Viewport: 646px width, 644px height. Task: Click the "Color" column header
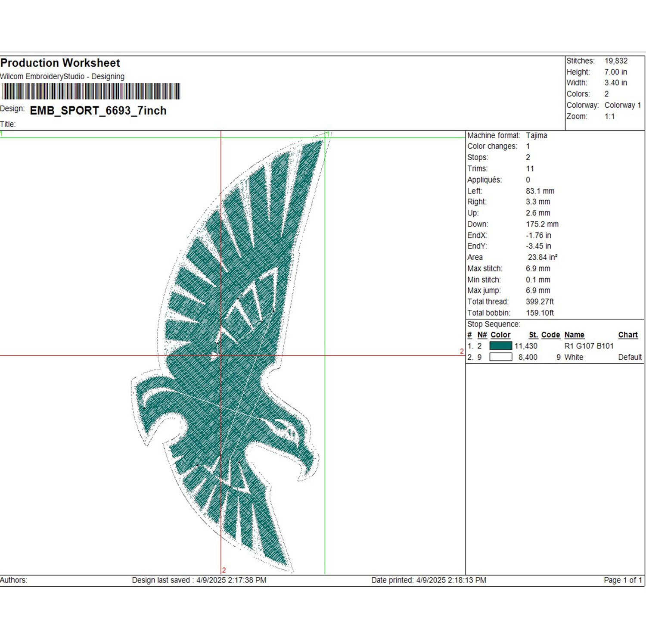(x=500, y=335)
